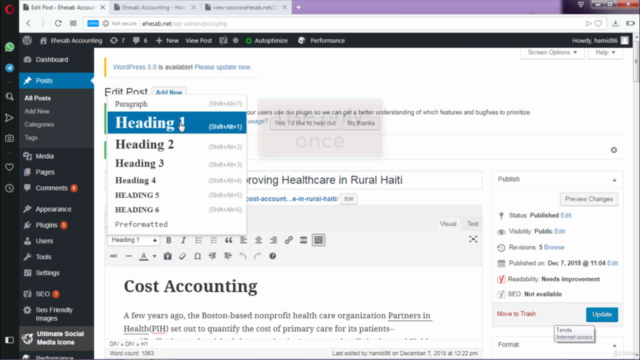Image resolution: width=640 pixels, height=360 pixels.
Task: Open keyboard shortcuts help icon
Action: [273, 256]
